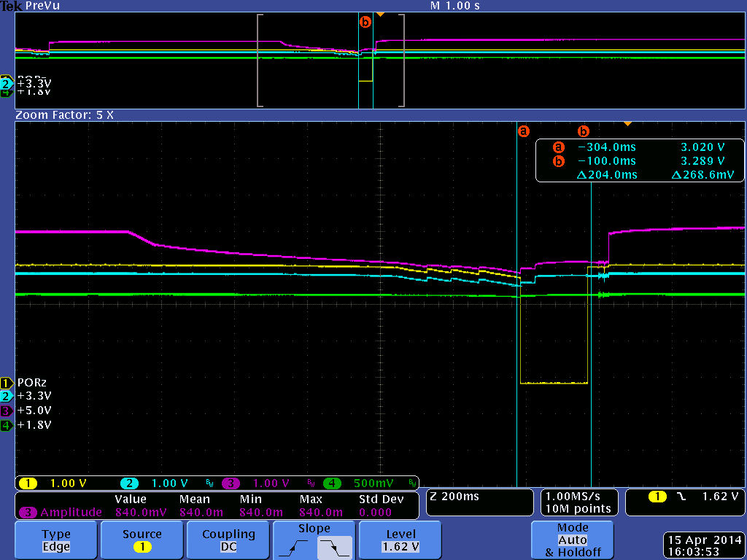Click channel 3 +5.0V waveform marker
Screen dimensions: 747x560
(x=7, y=411)
